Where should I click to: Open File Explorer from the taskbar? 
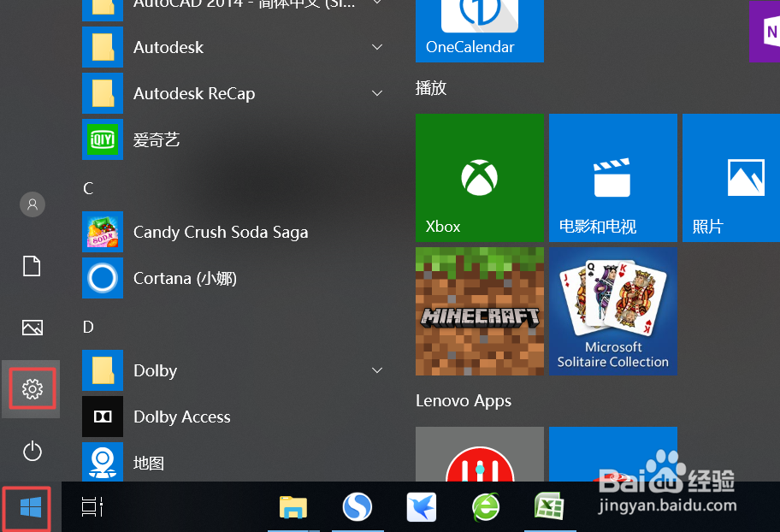(293, 507)
